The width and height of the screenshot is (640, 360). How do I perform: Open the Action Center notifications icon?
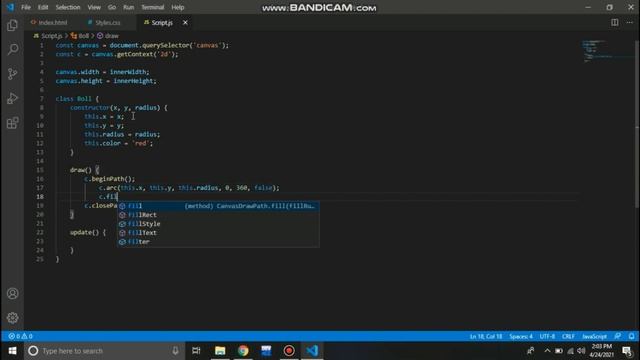[627, 351]
